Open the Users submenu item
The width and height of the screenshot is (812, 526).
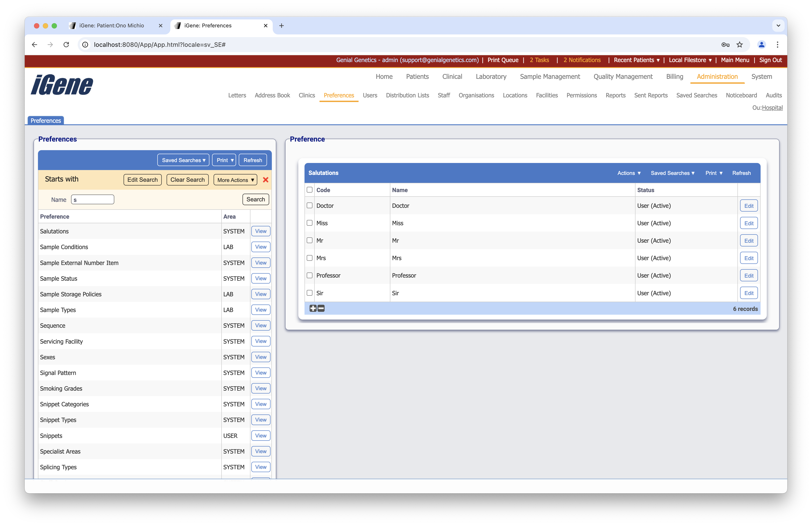[370, 95]
